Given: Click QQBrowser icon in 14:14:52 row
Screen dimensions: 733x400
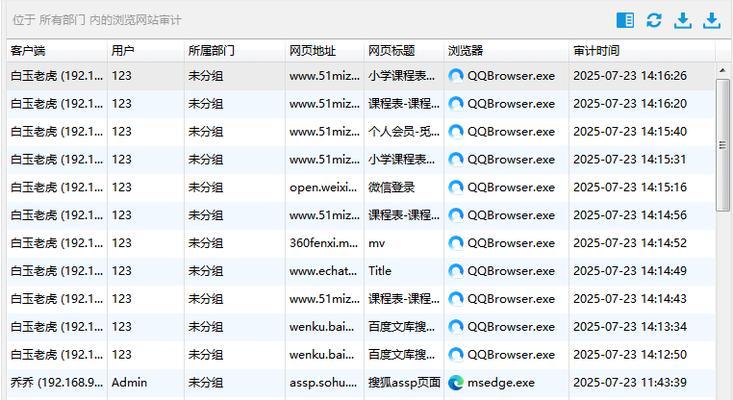Looking at the screenshot, I should tap(455, 243).
